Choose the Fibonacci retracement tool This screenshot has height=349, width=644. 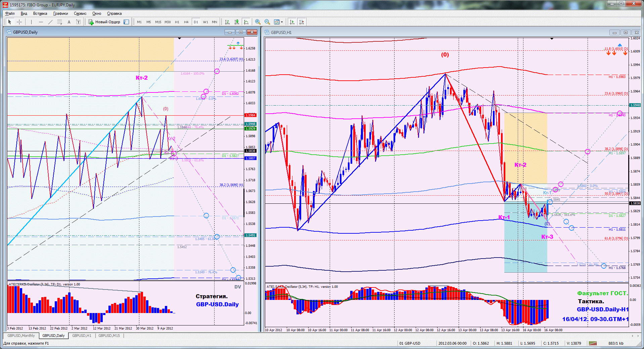(59, 22)
